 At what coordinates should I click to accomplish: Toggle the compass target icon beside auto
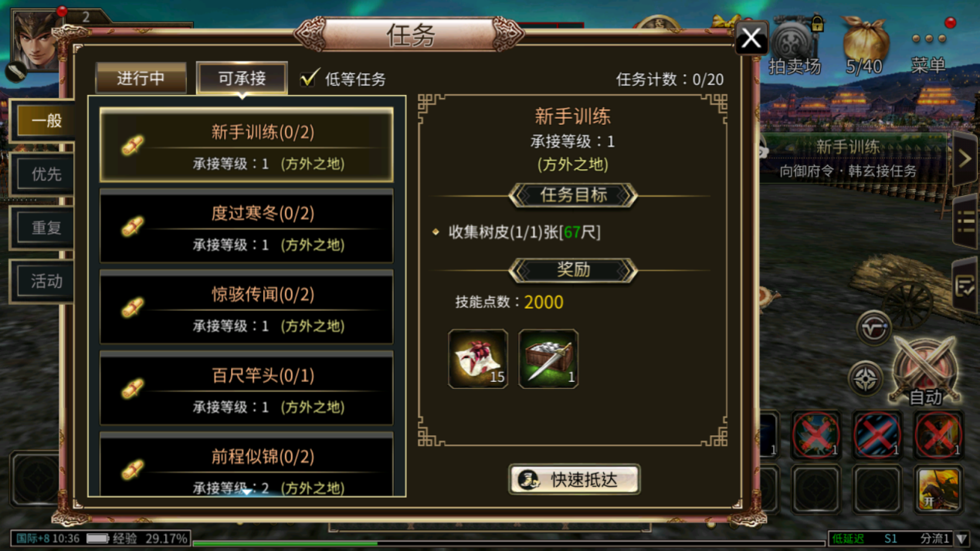click(865, 378)
